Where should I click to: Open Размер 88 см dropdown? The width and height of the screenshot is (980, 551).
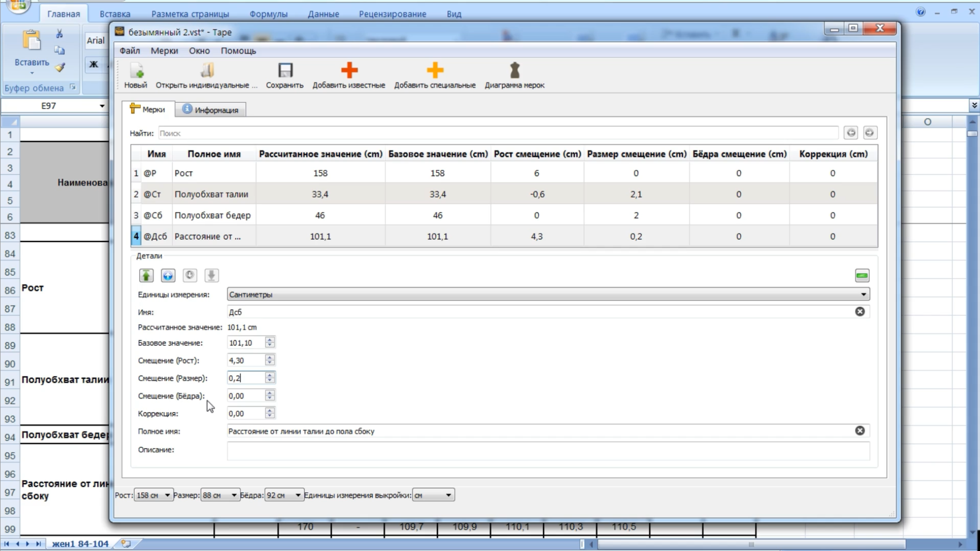point(220,495)
